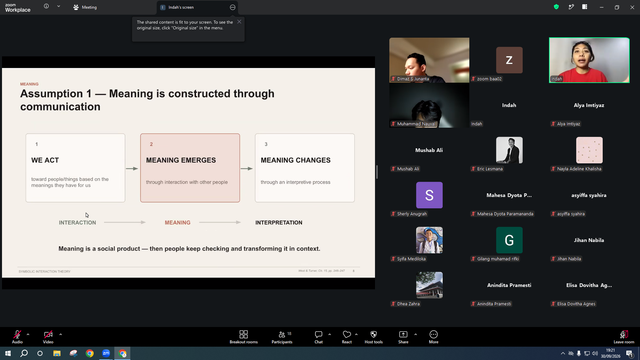The image size is (640, 360).
Task: Select the Elisa Dovitha Ag... participant tile
Action: tap(589, 285)
